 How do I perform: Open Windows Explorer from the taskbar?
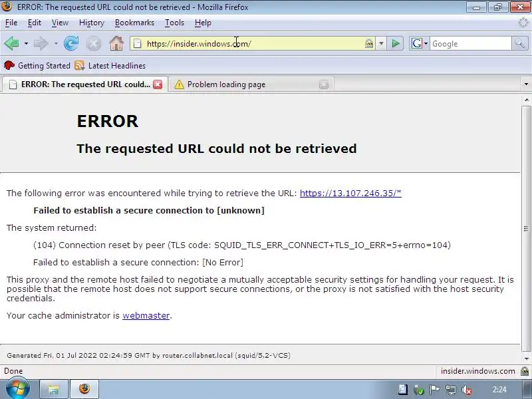point(54,389)
